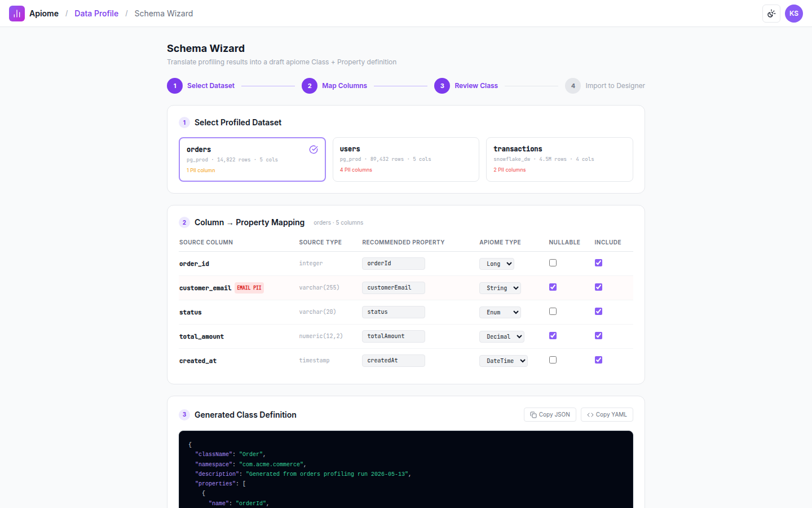Toggle Nullable checkbox for created_at
Viewport: 812px width, 508px height.
click(x=553, y=360)
